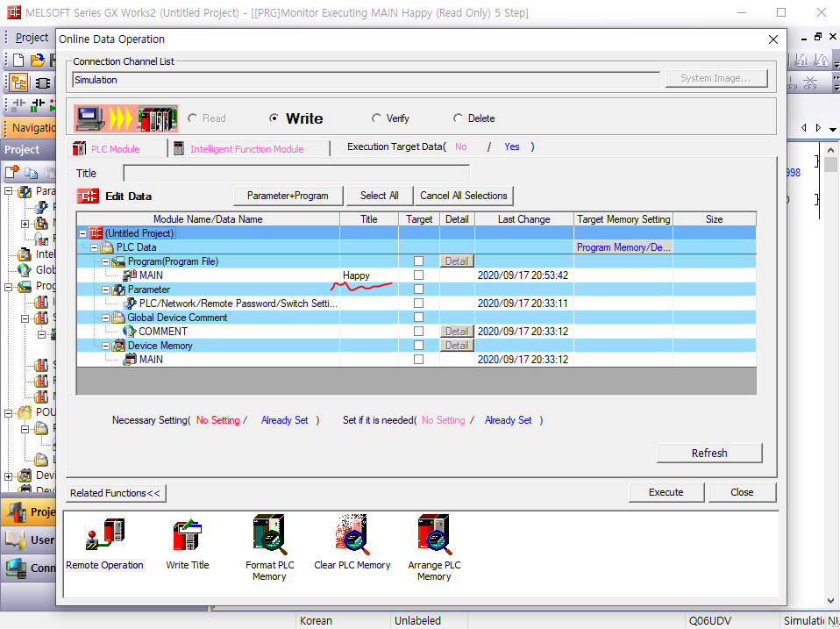Collapse the Related Functions section
The height and width of the screenshot is (629, 840).
116,493
